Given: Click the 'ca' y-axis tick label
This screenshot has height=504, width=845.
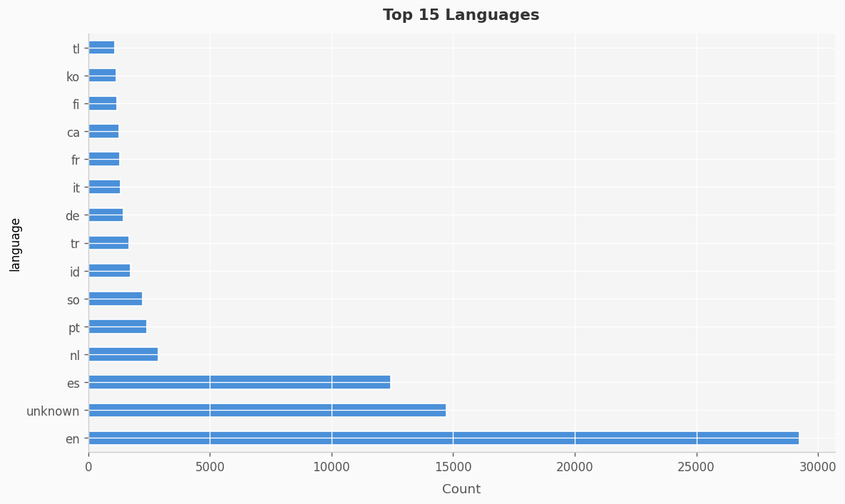Looking at the screenshot, I should (73, 133).
